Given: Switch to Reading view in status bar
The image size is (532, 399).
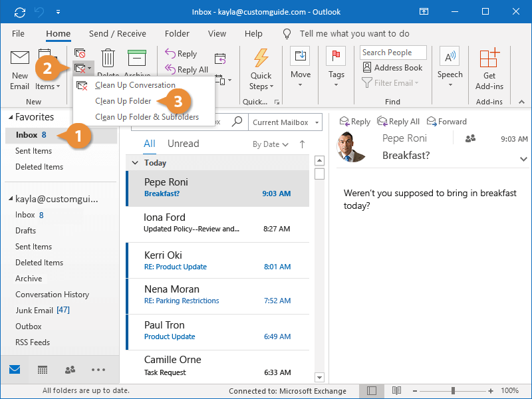Looking at the screenshot, I should click(x=396, y=391).
